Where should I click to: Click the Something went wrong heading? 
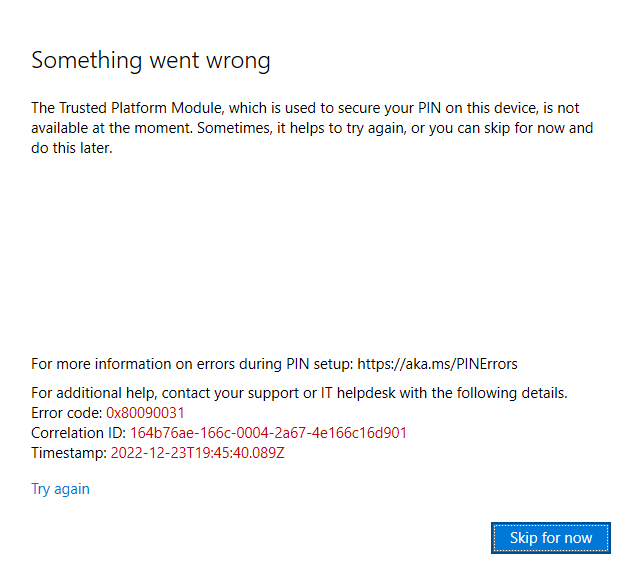[x=151, y=60]
